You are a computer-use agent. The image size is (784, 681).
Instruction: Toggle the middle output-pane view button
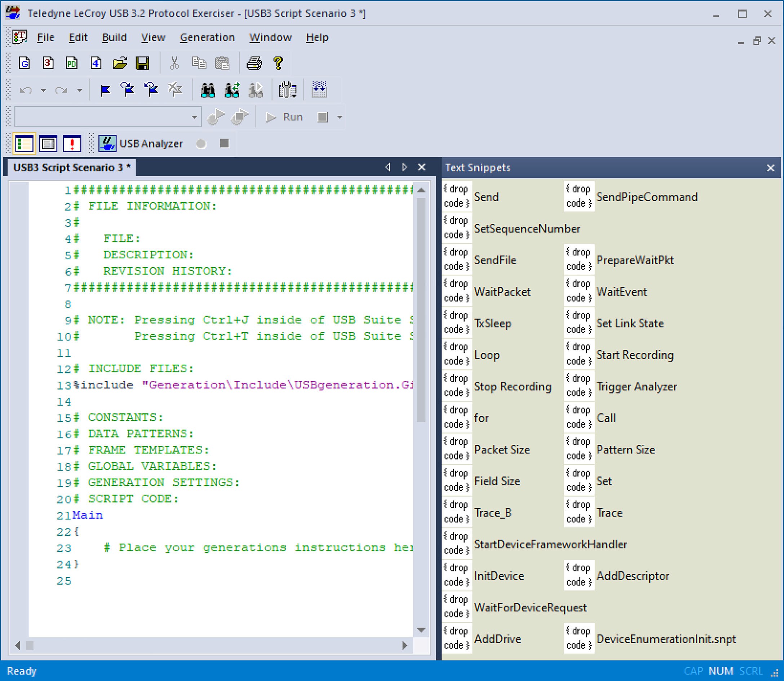click(48, 144)
